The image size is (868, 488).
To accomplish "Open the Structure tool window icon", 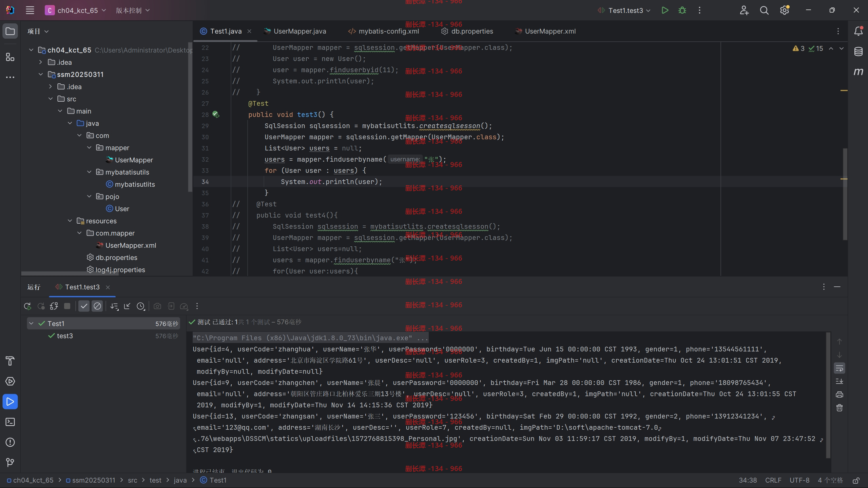I will [x=10, y=57].
